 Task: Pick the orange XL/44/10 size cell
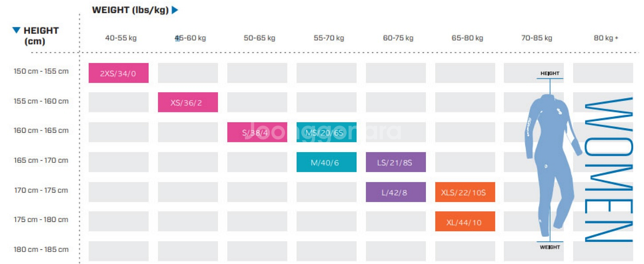tap(465, 222)
